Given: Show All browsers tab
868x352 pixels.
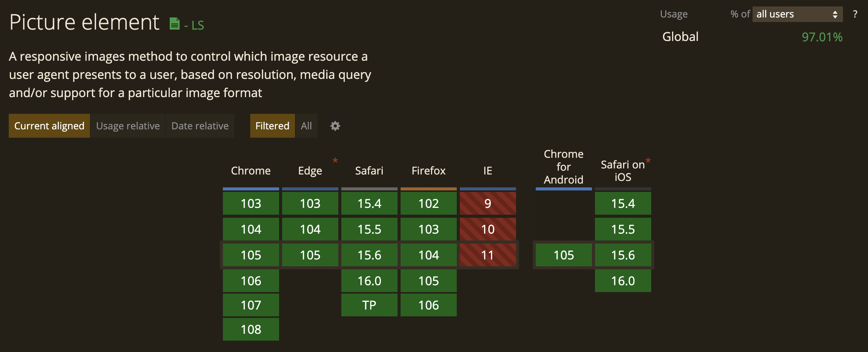Looking at the screenshot, I should coord(306,126).
